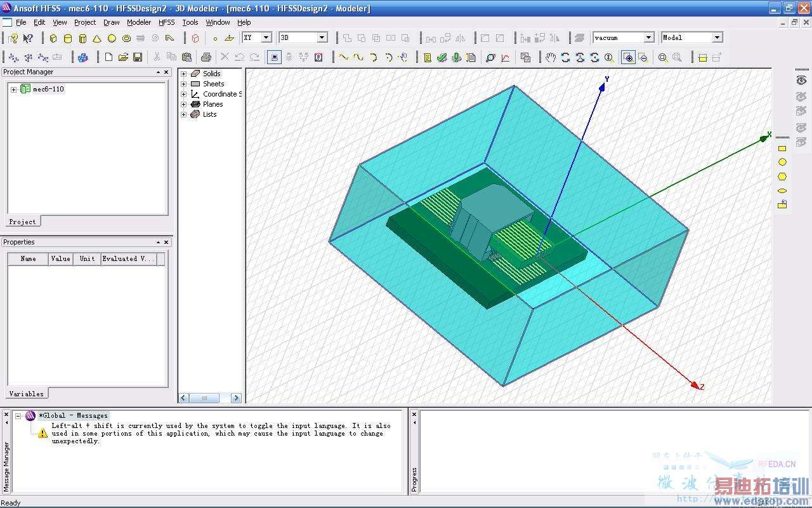The image size is (812, 508).
Task: Click the model tree scroll right arrow
Action: click(x=236, y=398)
